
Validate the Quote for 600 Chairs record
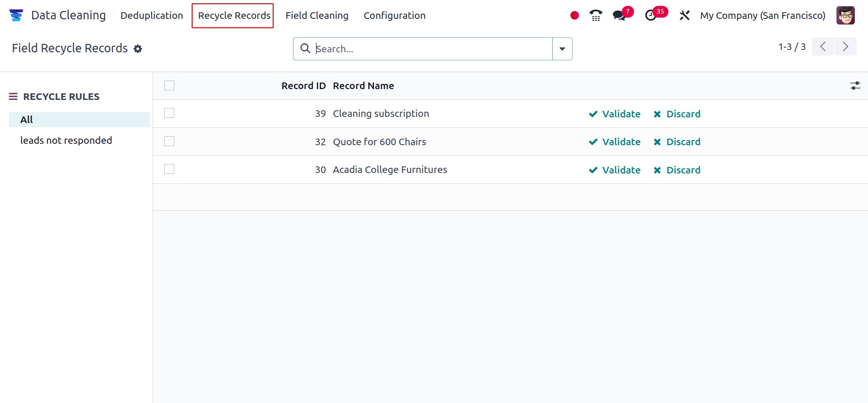click(615, 142)
